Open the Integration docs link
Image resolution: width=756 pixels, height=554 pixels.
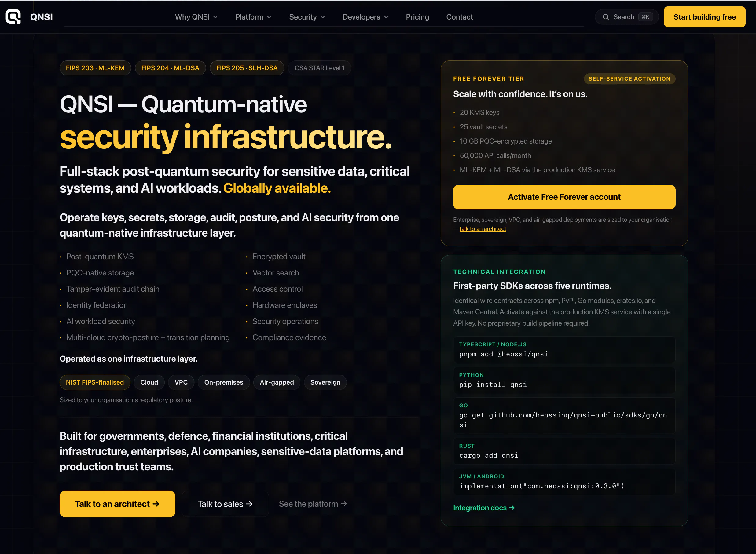(483, 508)
